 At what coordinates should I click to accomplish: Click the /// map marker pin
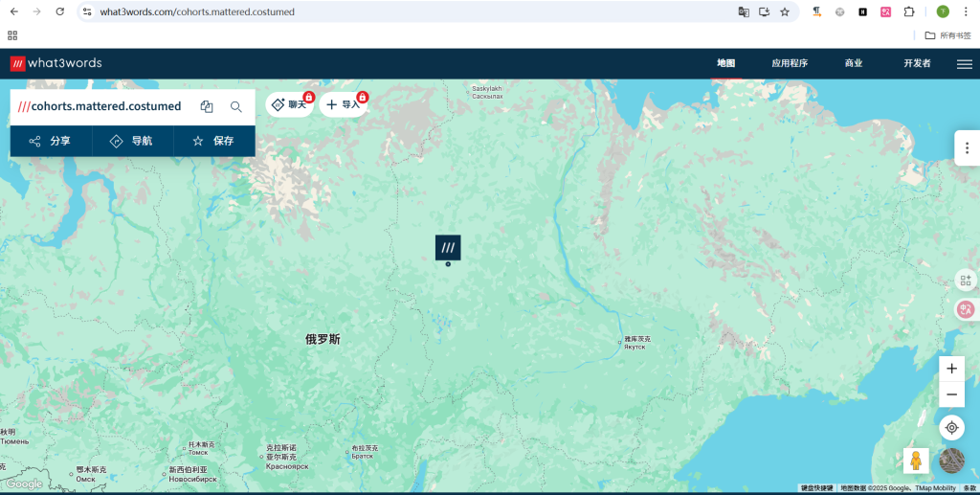(448, 247)
